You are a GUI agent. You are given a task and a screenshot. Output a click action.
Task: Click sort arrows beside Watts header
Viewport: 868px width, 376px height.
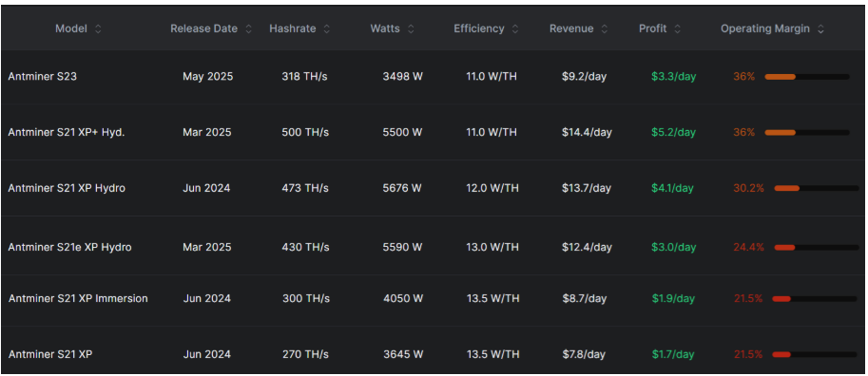(x=411, y=29)
